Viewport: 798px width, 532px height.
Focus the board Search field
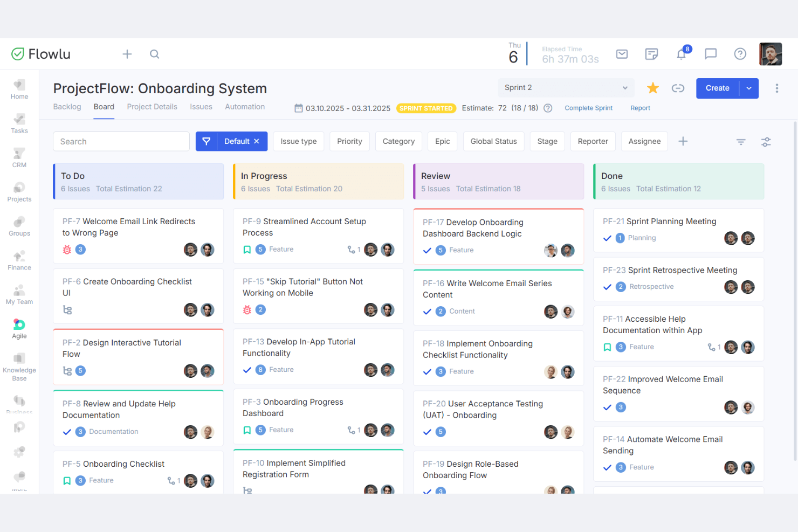[121, 141]
